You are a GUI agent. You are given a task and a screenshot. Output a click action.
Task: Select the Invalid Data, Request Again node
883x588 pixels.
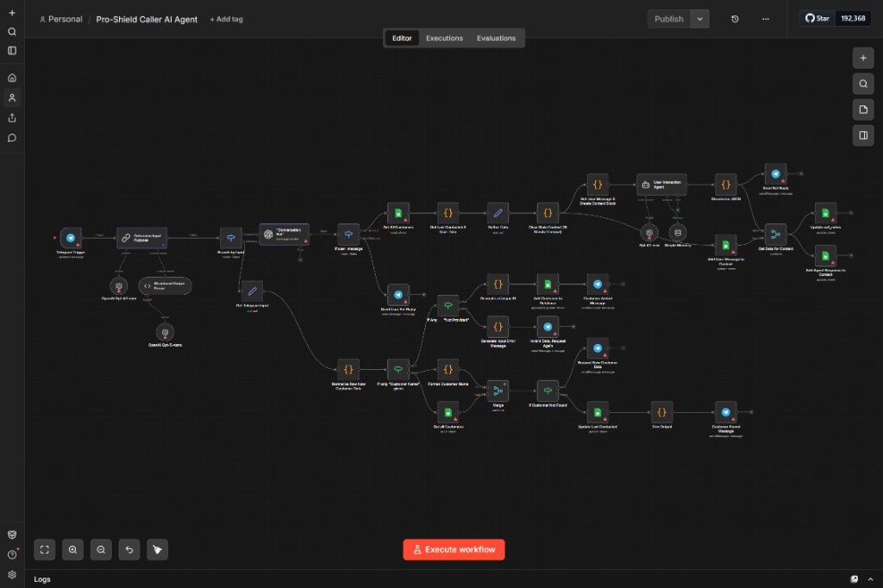pyautogui.click(x=548, y=327)
